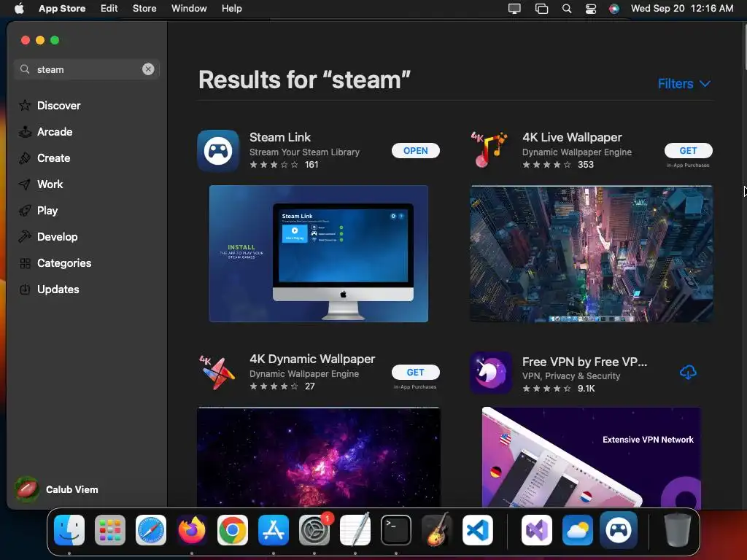Click the App Store icon in the Dock
This screenshot has width=747, height=560.
coord(274,530)
